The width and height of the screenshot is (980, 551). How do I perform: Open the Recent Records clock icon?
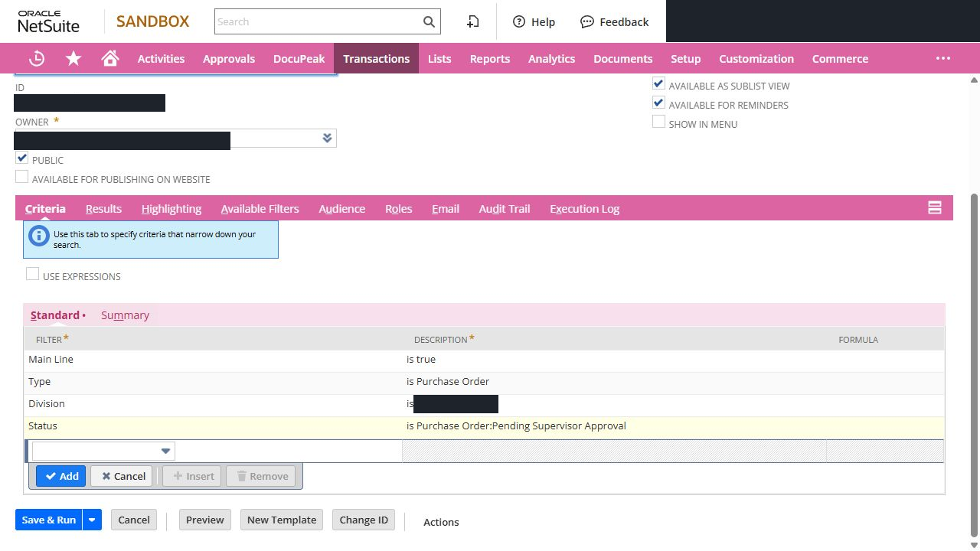(x=37, y=58)
